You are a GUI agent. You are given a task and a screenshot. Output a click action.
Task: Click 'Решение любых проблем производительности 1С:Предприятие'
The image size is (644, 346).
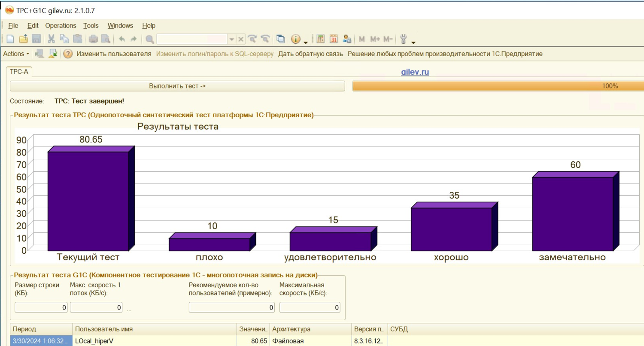[x=445, y=54]
